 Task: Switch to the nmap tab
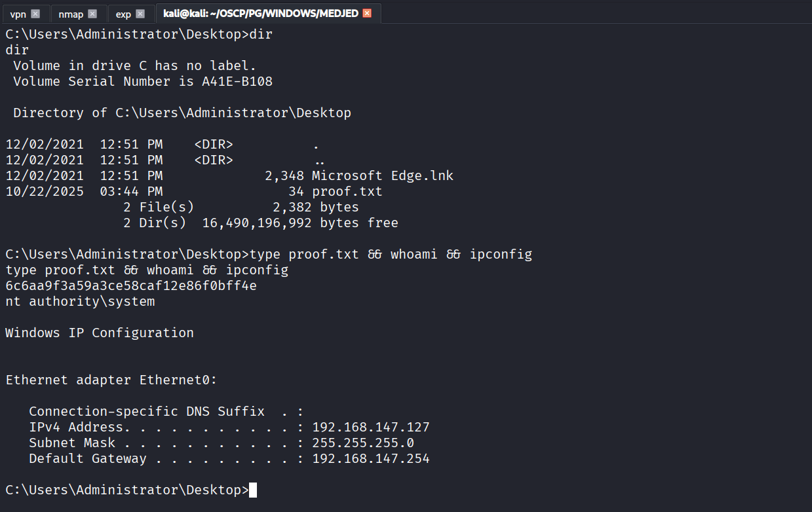(70, 14)
